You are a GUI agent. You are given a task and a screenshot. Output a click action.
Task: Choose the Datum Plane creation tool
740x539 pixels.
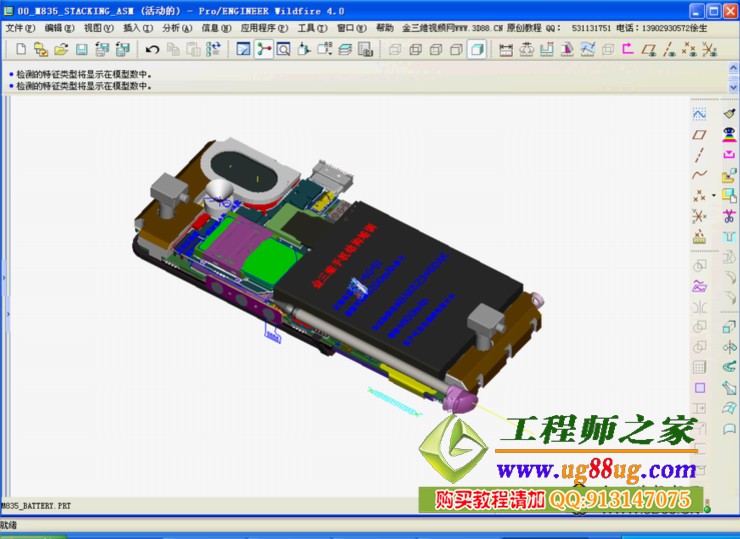click(x=699, y=134)
